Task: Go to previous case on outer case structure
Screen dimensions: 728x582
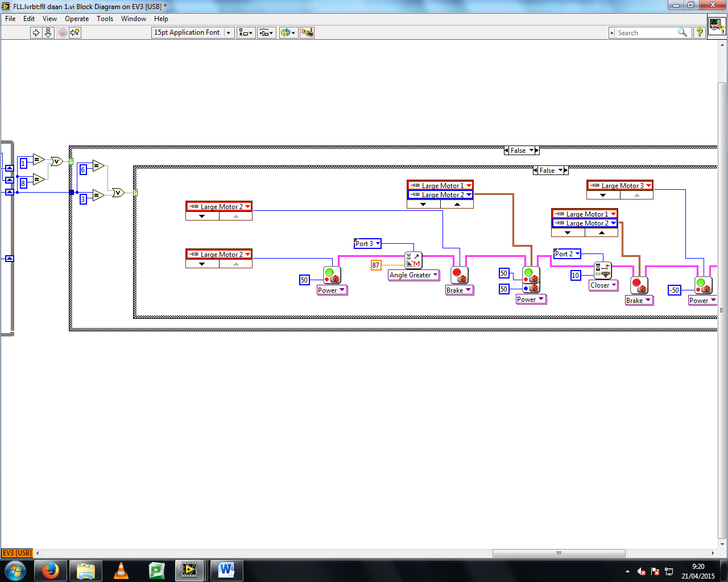Action: point(506,151)
